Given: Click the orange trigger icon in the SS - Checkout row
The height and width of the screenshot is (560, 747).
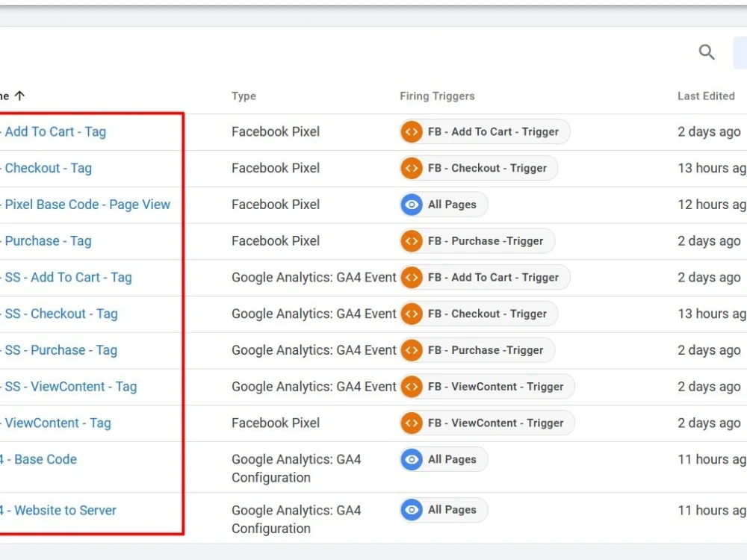Looking at the screenshot, I should [x=412, y=314].
